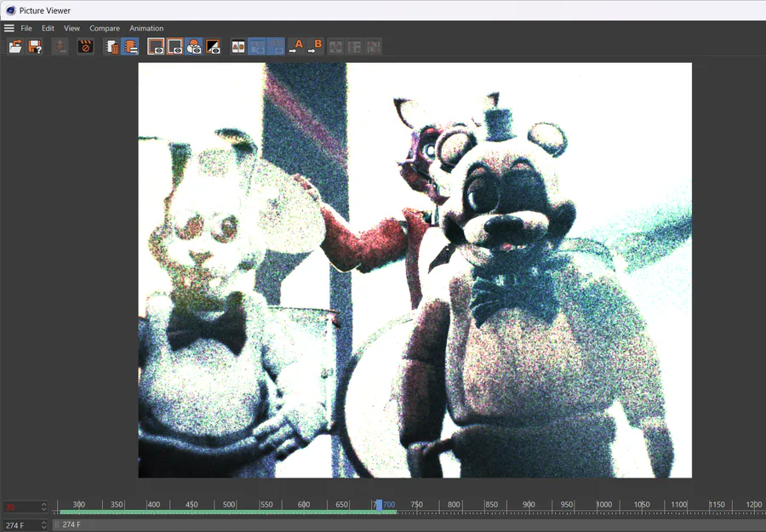The width and height of the screenshot is (766, 532).
Task: Click the clear history trash can icon
Action: [112, 47]
